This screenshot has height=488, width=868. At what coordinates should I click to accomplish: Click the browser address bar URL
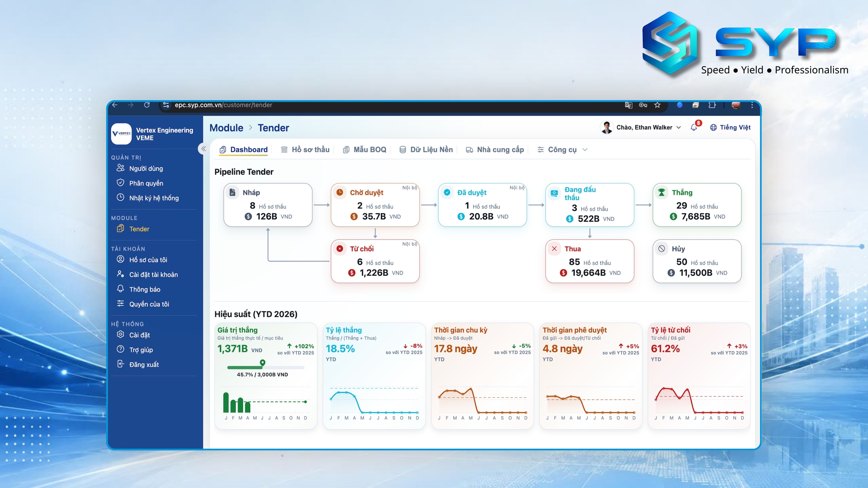pyautogui.click(x=223, y=105)
